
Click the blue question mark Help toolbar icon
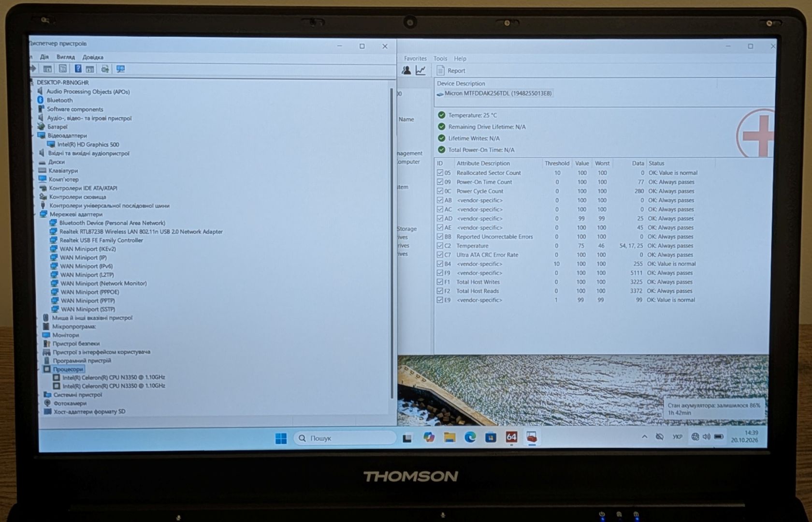coord(78,69)
